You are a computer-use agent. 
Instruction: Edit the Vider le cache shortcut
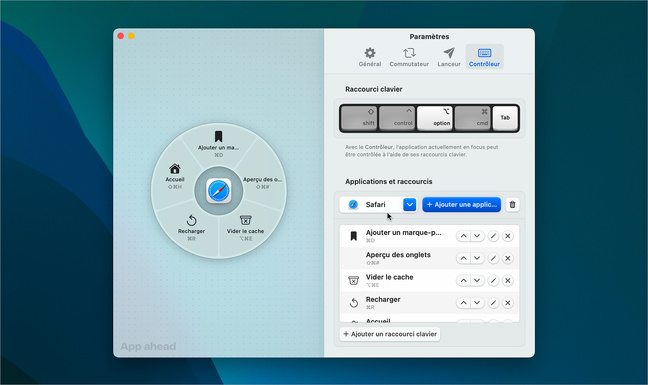(493, 280)
